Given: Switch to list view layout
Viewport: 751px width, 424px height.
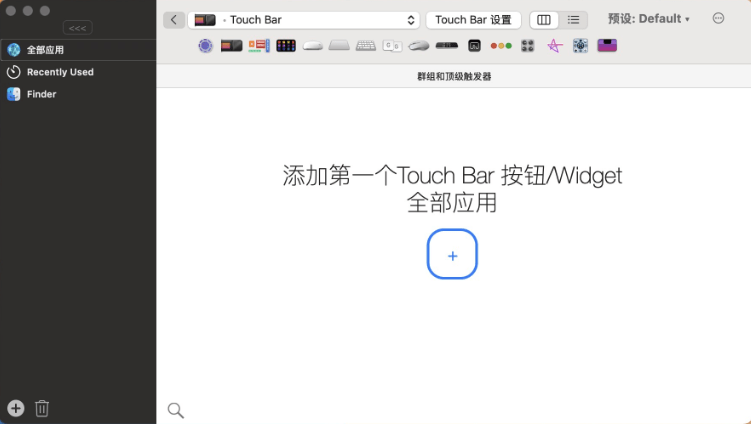Looking at the screenshot, I should [x=573, y=20].
